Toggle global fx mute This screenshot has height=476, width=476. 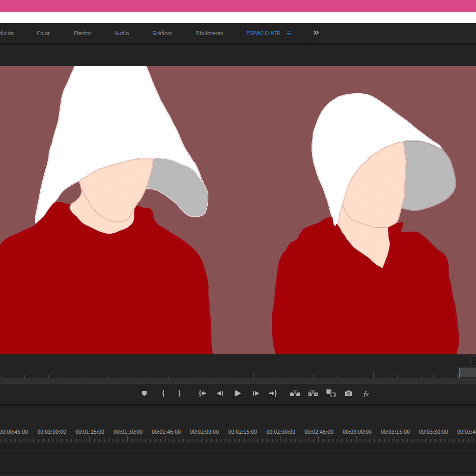tap(366, 394)
